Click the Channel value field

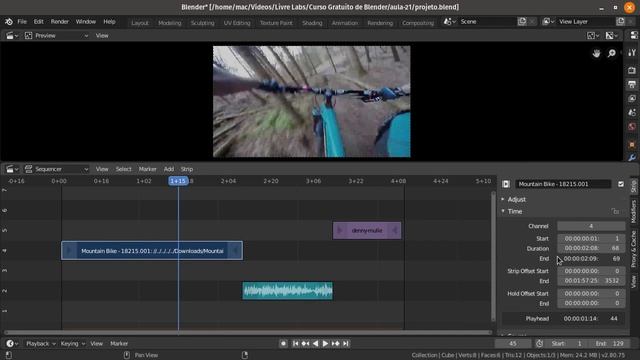(x=591, y=226)
